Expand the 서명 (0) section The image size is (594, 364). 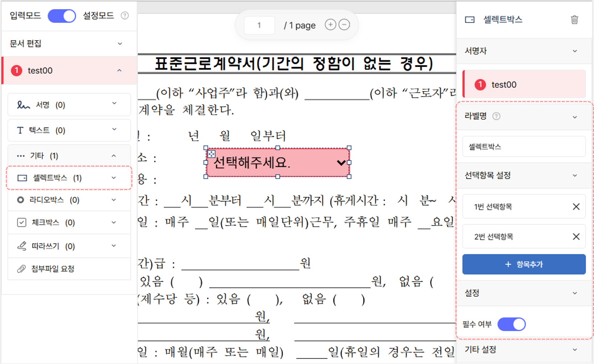click(x=69, y=105)
